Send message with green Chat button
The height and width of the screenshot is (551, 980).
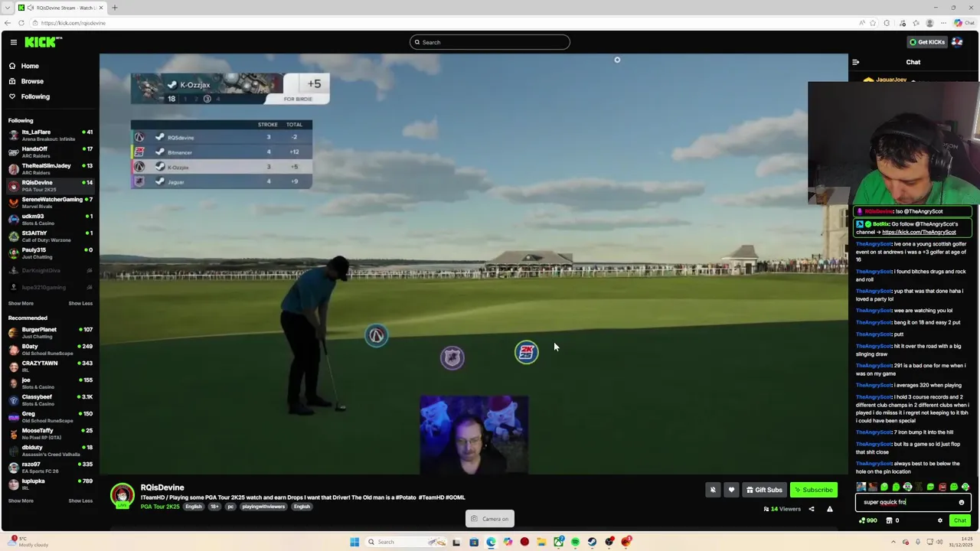click(x=959, y=520)
